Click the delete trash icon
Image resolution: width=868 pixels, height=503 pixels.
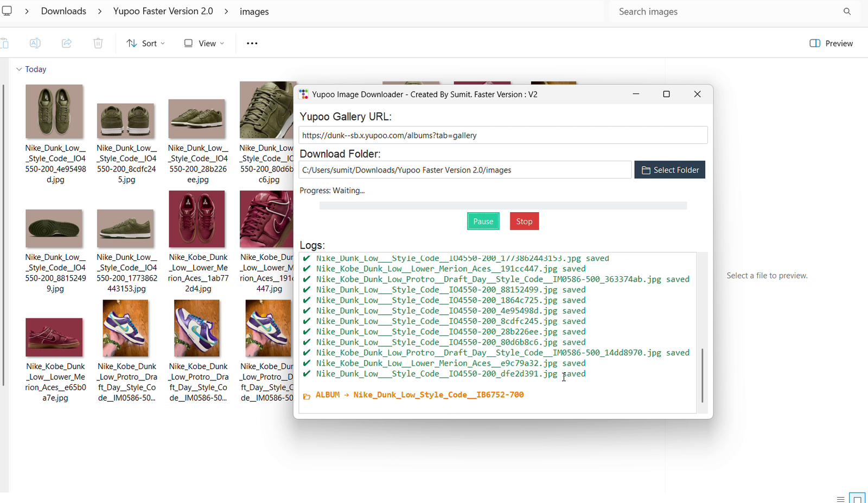click(98, 43)
